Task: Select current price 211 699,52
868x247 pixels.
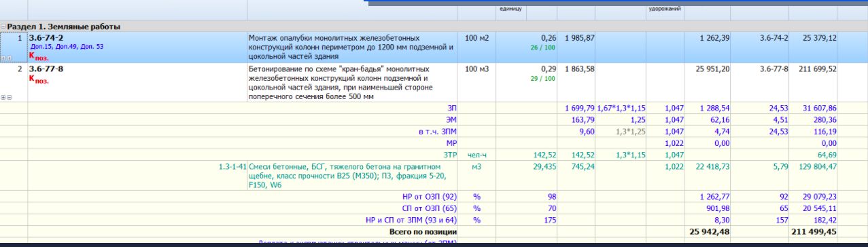Action: [817, 69]
